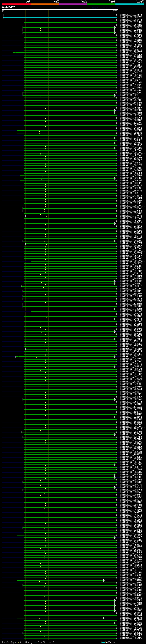This screenshot has height=644, width=146.
Task: Select hit UniRef100_C7WAF1
Action: [131, 600]
